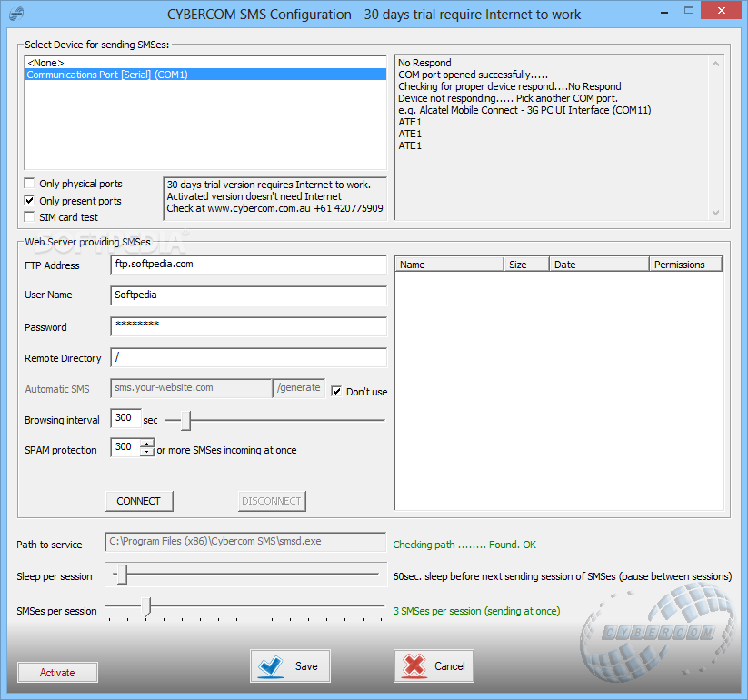Click log panel scroll down arrow
Image resolution: width=748 pixels, height=700 pixels.
(715, 213)
